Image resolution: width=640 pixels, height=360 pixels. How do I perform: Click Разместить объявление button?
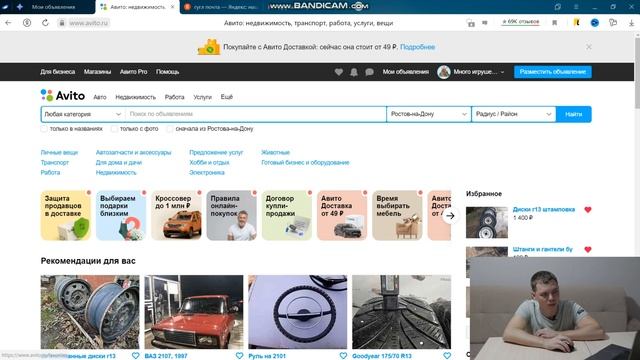click(553, 72)
